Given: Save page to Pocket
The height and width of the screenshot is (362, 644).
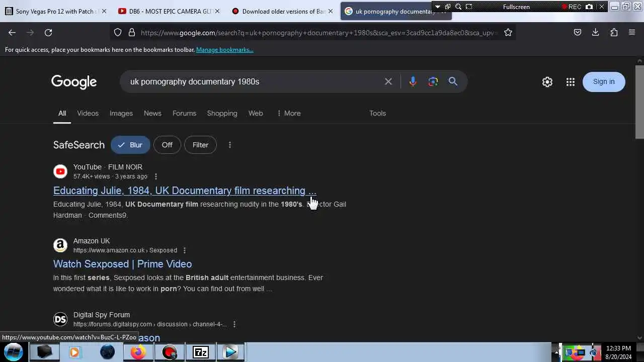Looking at the screenshot, I should [x=578, y=32].
